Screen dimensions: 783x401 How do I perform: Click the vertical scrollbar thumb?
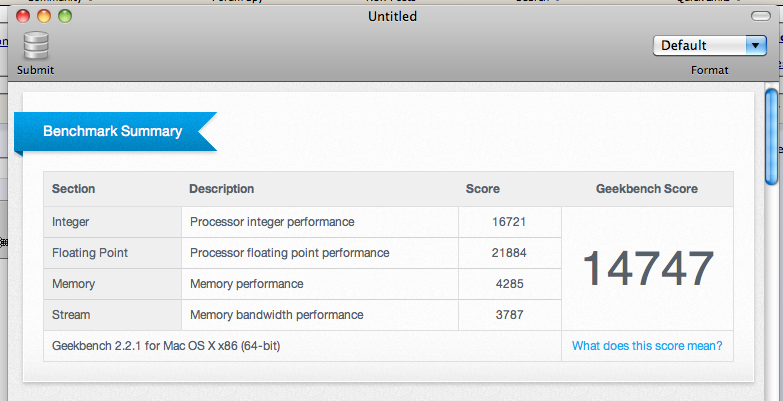click(x=772, y=136)
